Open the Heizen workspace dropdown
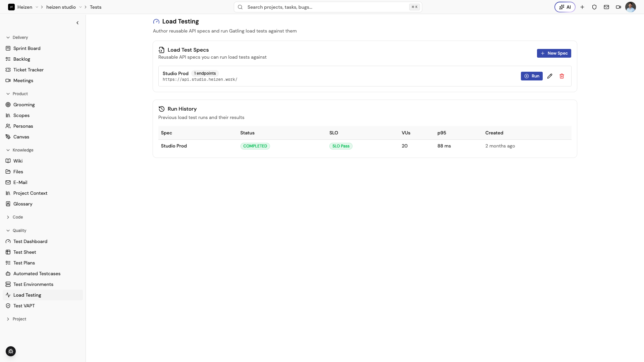Image resolution: width=644 pixels, height=362 pixels. click(37, 7)
